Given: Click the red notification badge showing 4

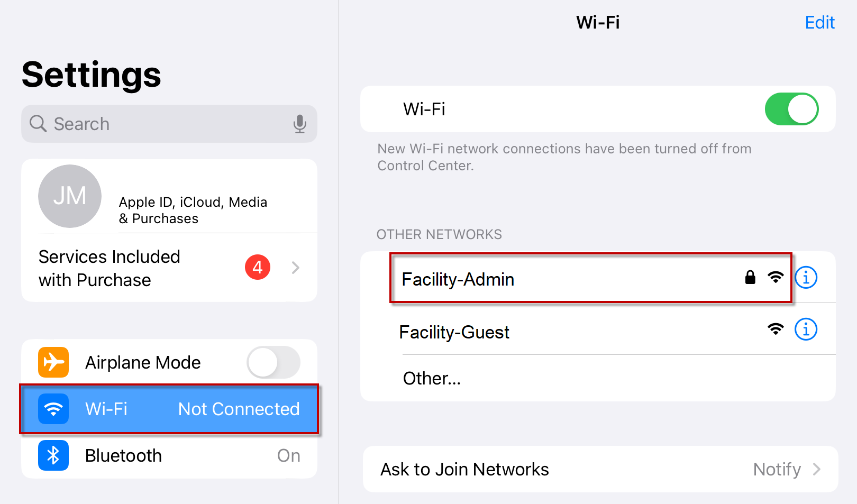Looking at the screenshot, I should click(x=258, y=267).
